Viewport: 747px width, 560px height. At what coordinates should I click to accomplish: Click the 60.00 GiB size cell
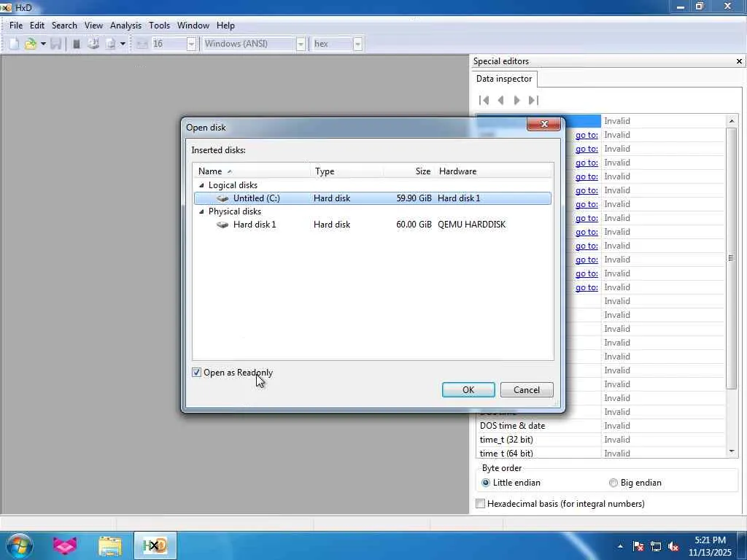[414, 225]
